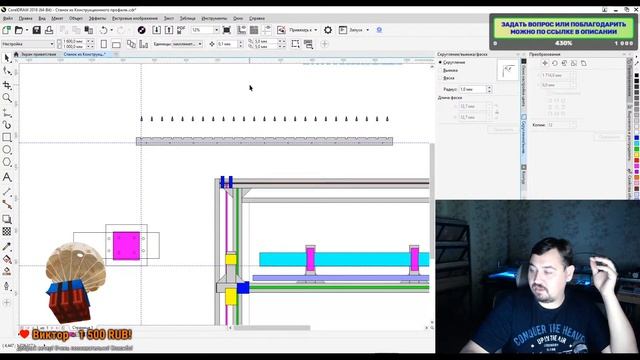Screen dimensions: 640x360
Task: Click the Full-screen preview icon
Action: [x=227, y=30]
